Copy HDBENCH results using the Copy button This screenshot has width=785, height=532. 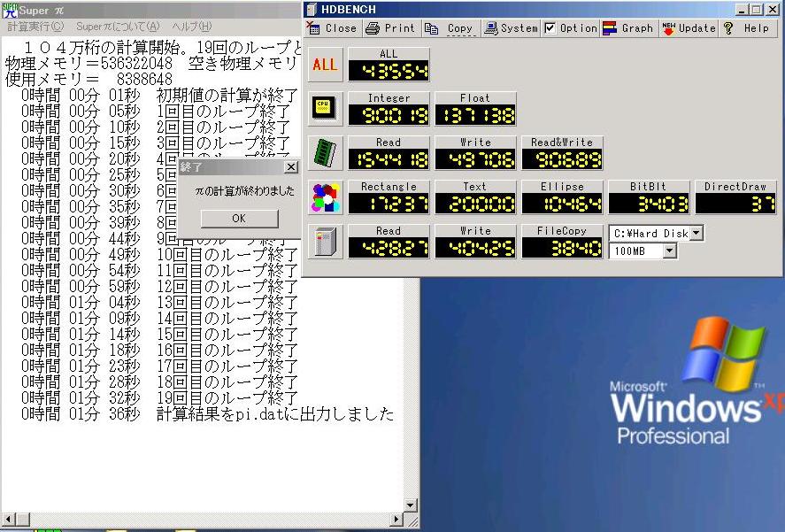[x=450, y=28]
